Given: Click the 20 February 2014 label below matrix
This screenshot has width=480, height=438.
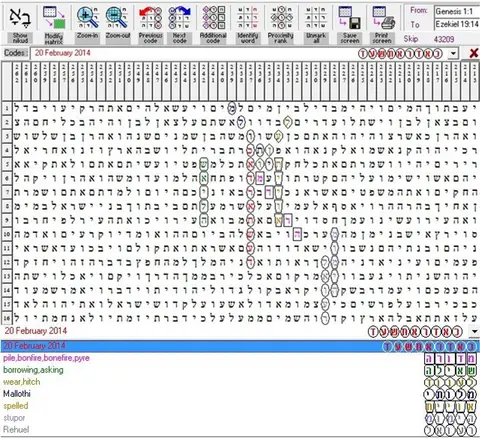Looking at the screenshot, I should 36,331.
